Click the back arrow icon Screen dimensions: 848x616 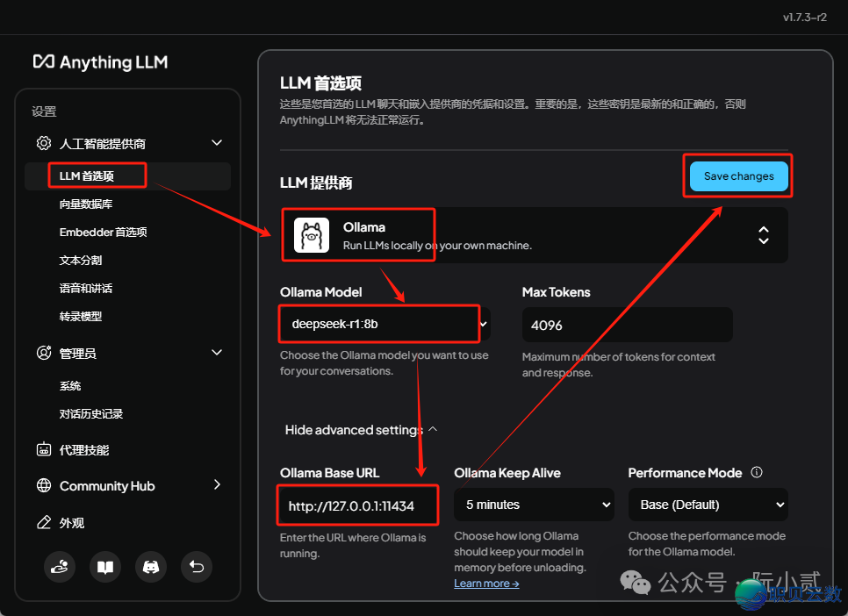(x=197, y=568)
